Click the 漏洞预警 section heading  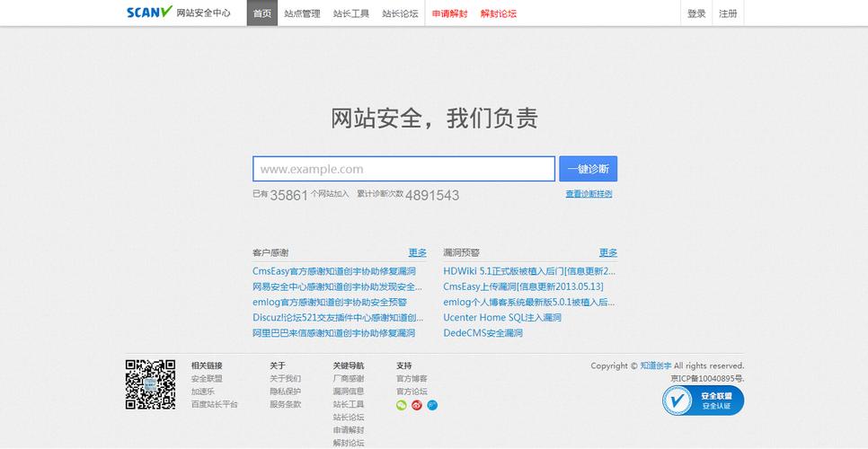click(461, 252)
